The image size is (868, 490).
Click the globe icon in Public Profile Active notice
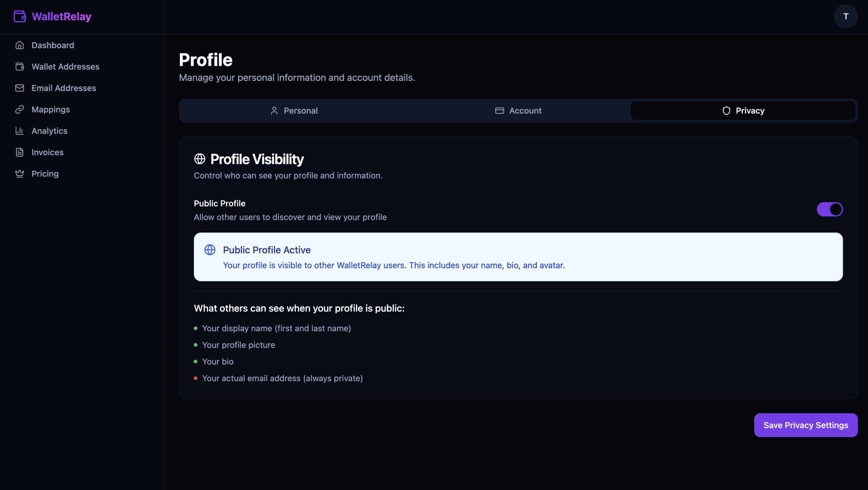pos(210,250)
